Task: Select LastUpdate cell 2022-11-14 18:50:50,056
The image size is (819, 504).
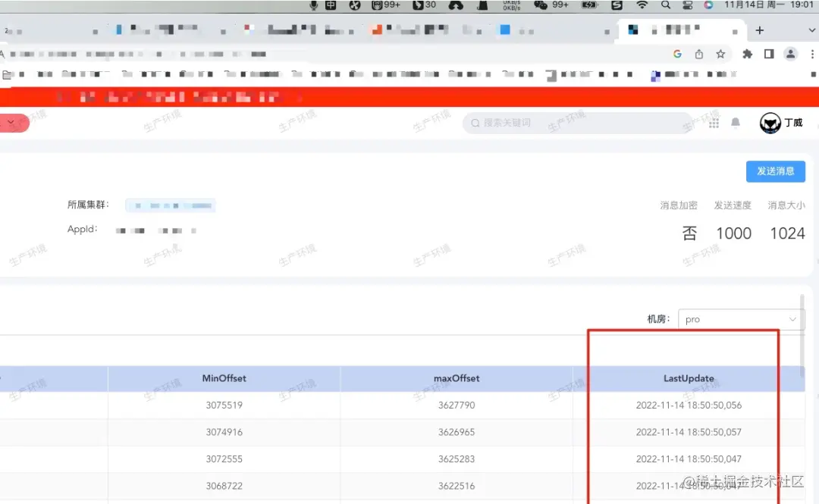Action: [689, 405]
